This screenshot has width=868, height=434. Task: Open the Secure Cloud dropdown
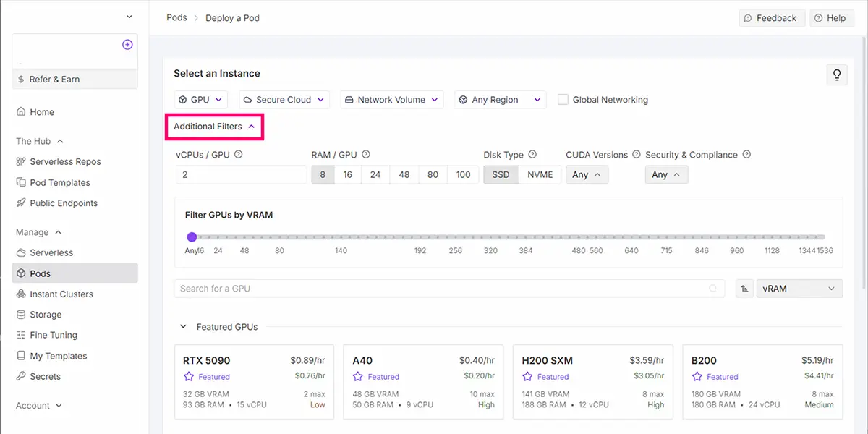pos(284,100)
